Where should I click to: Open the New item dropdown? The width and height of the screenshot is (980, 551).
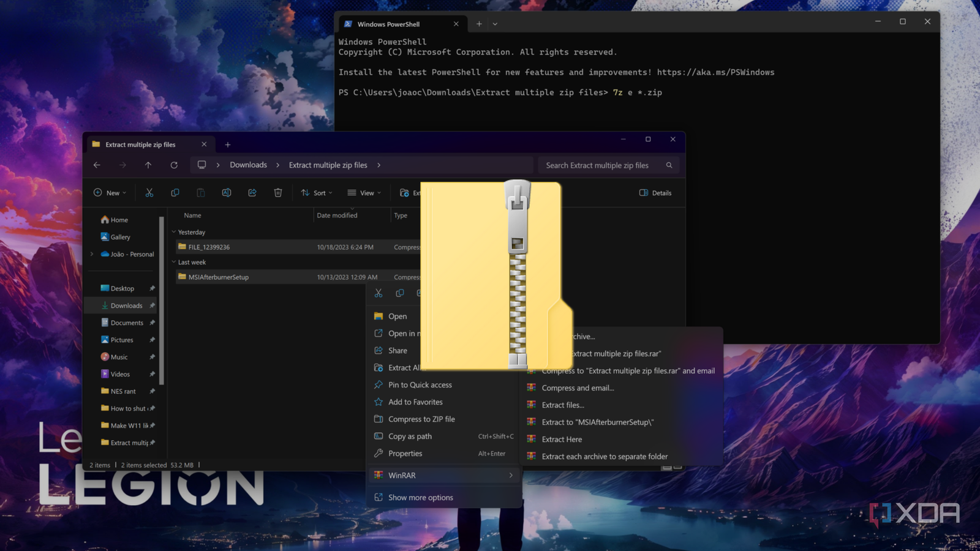(x=110, y=192)
